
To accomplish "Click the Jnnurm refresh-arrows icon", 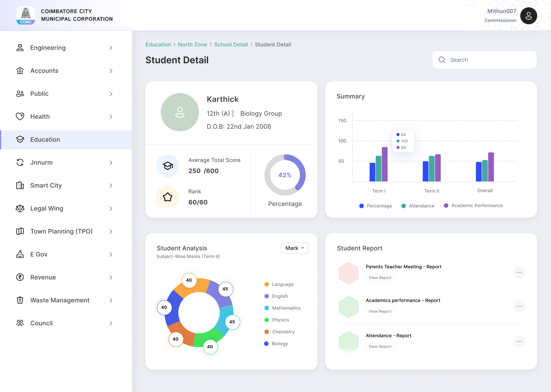I will click(20, 163).
